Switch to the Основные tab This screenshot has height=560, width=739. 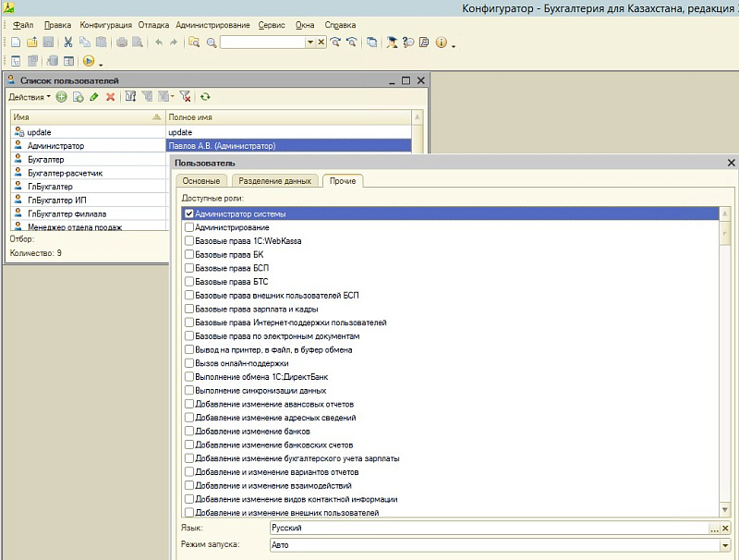pos(200,181)
